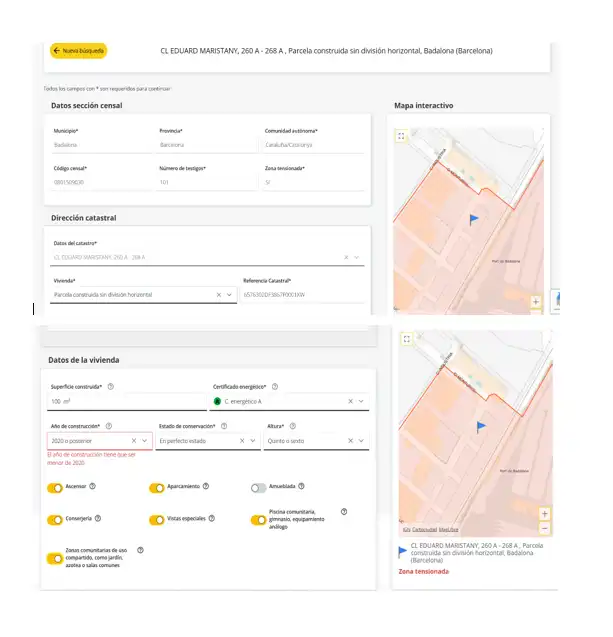Show help for Superficie construida
The height and width of the screenshot is (637, 613).
[x=110, y=386]
